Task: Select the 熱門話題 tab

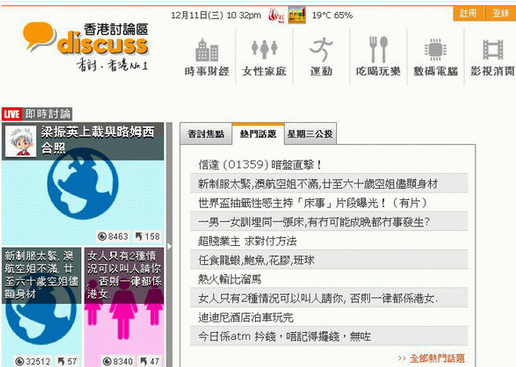Action: pyautogui.click(x=258, y=134)
